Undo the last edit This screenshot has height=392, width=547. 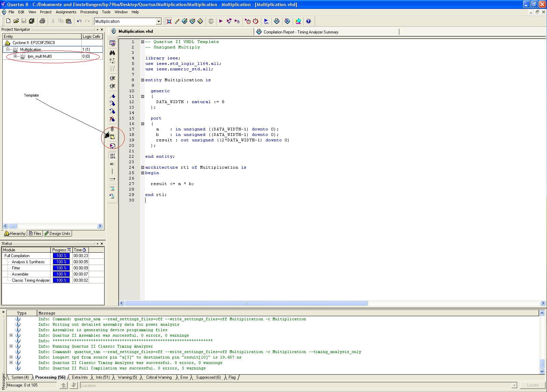click(x=79, y=21)
